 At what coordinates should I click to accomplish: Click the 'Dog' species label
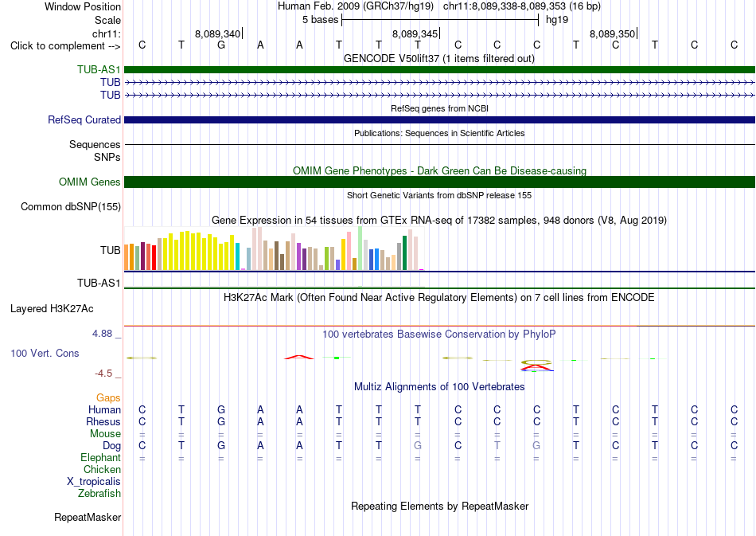[111, 446]
